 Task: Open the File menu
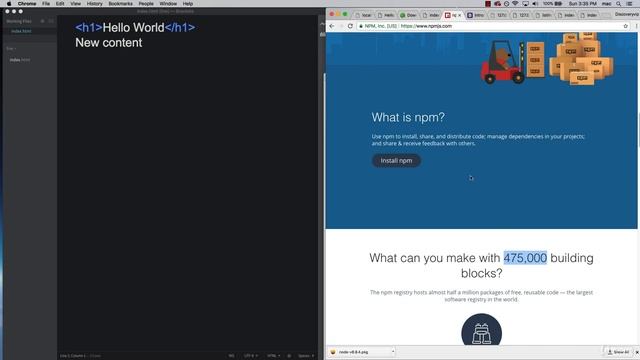(x=46, y=4)
